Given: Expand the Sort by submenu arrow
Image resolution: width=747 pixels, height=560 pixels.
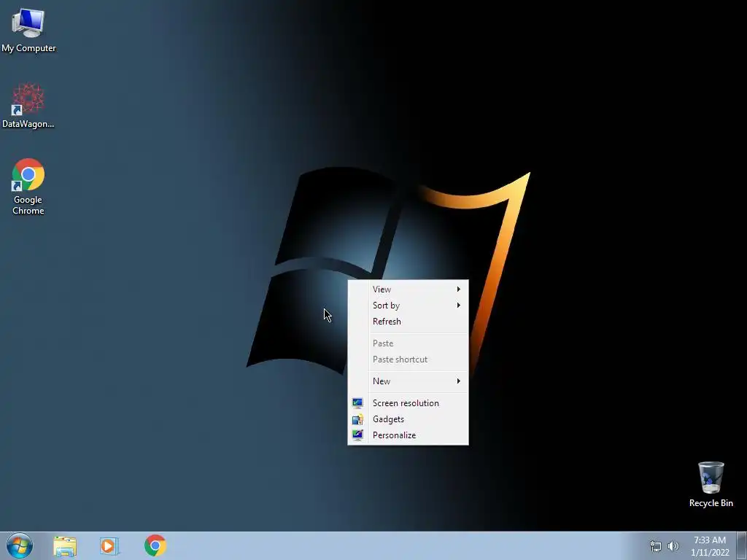Looking at the screenshot, I should point(459,306).
